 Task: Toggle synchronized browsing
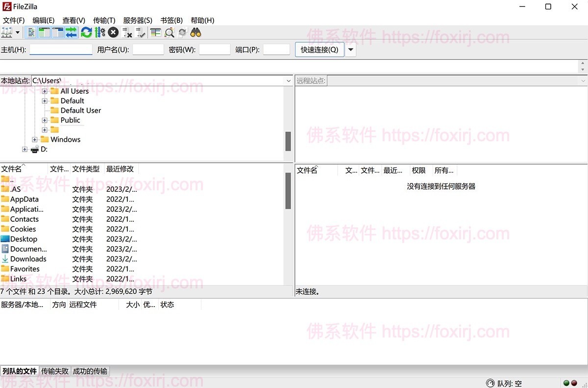point(182,32)
